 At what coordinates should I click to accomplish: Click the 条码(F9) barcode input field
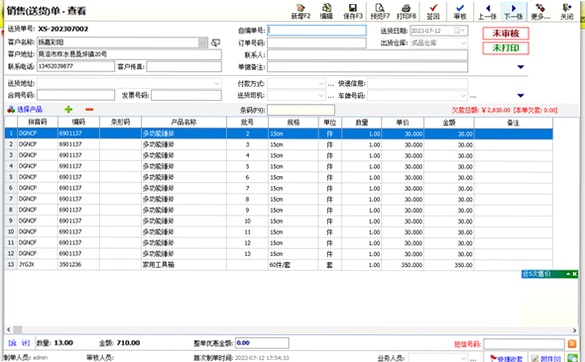click(301, 110)
